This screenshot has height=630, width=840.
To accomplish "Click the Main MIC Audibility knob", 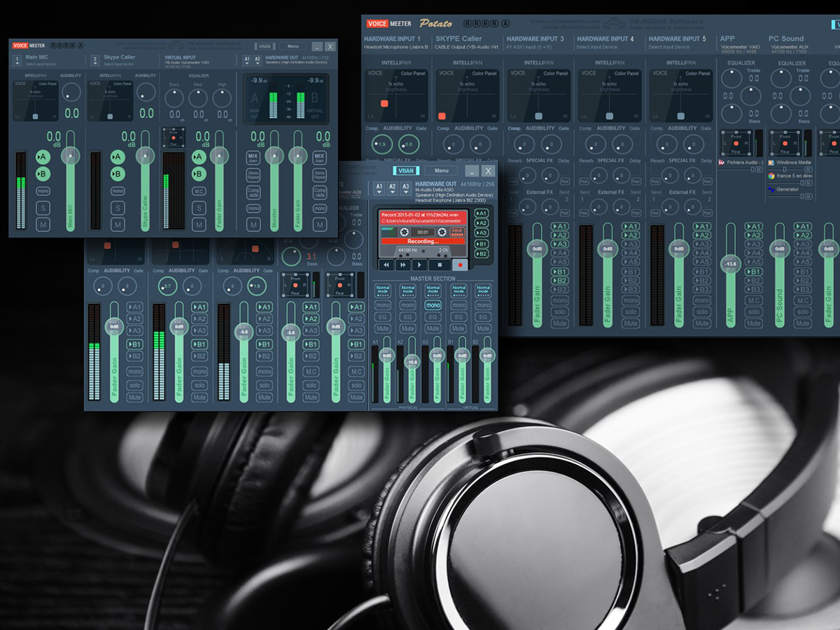I will click(x=71, y=92).
